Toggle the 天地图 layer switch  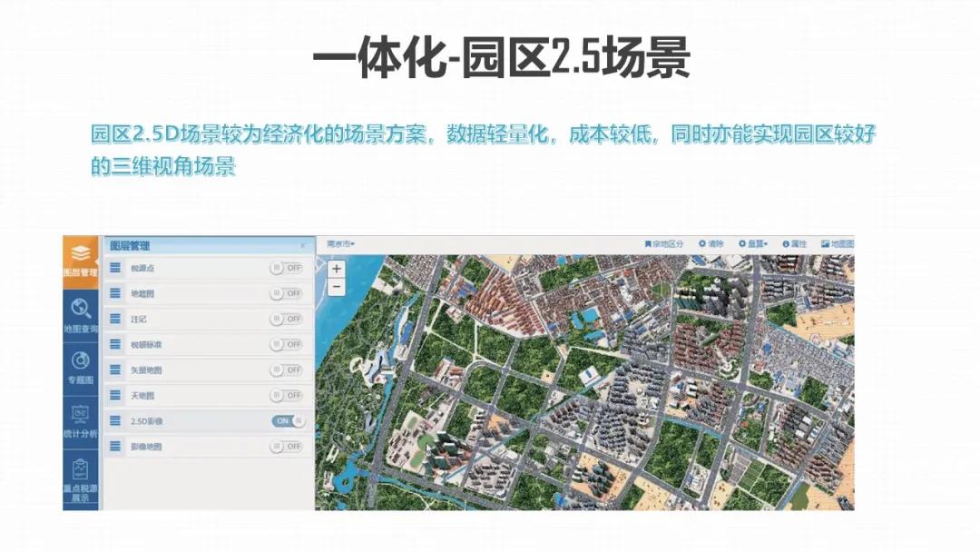coord(287,396)
